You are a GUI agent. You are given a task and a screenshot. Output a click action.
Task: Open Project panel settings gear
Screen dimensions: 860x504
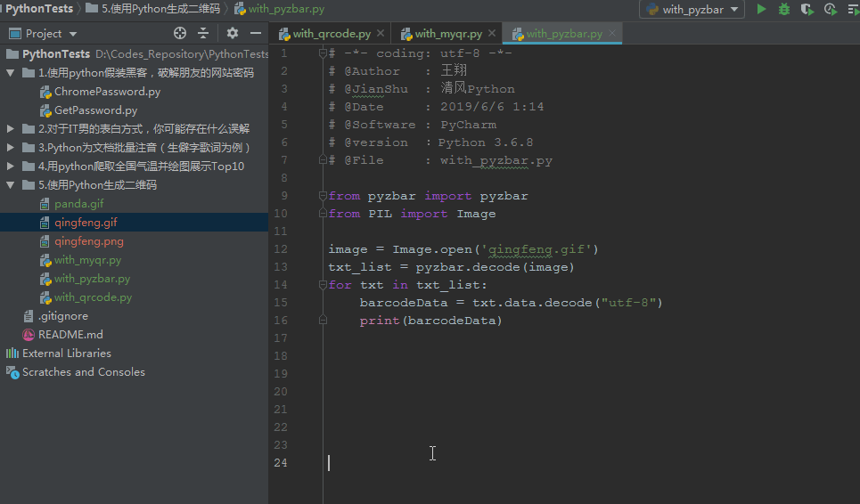tap(233, 34)
